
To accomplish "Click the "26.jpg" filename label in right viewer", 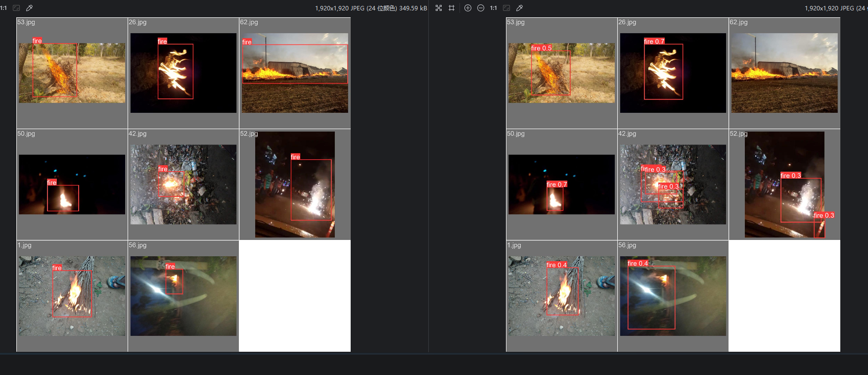I will (x=627, y=22).
